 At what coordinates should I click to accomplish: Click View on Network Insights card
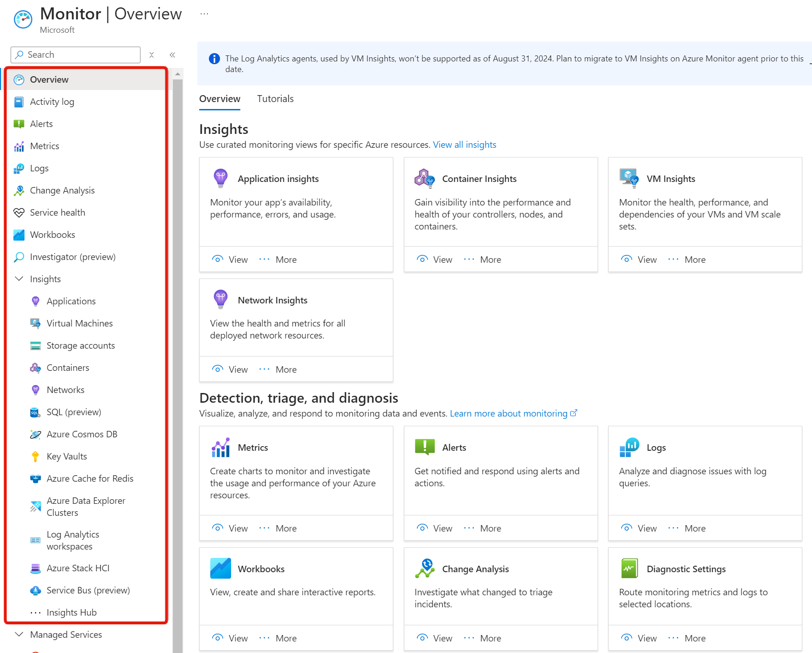tap(230, 369)
